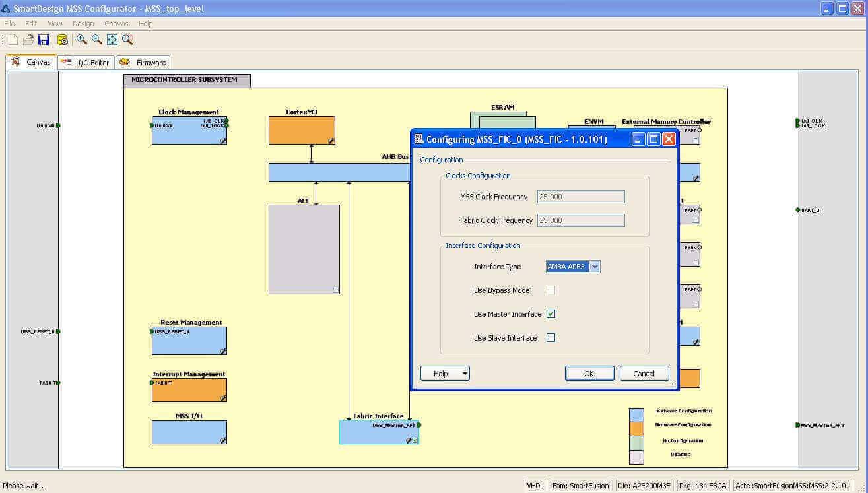Toggle the Fabric Interface enable checkbox
868x493 pixels.
pyautogui.click(x=415, y=440)
